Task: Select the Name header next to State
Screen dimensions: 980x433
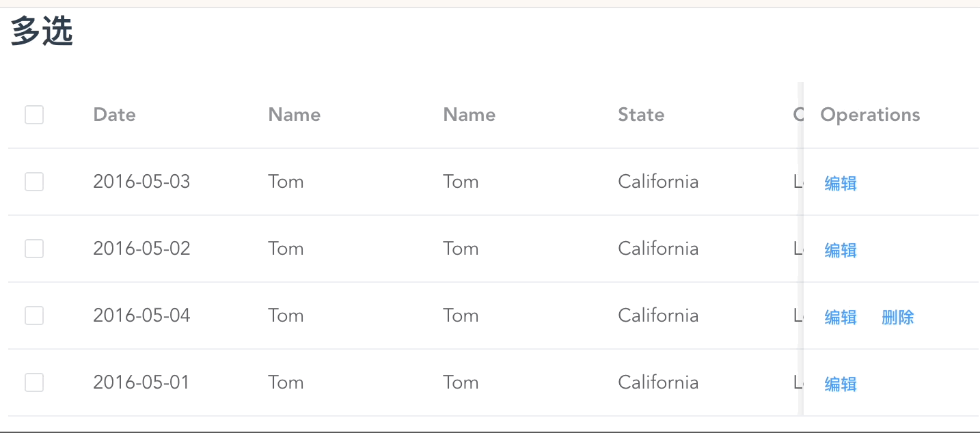Action: pos(469,115)
